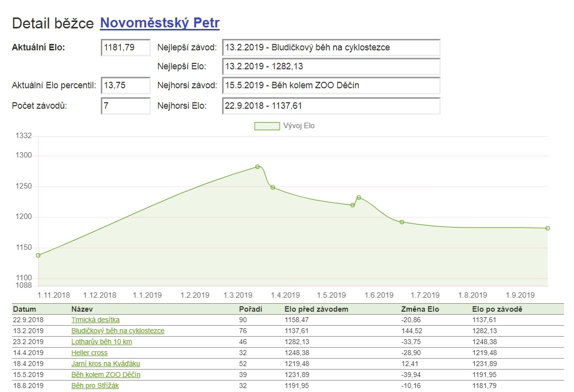Toggle the Vývoj Elo legend entry
This screenshot has width=574, height=392.
(285, 126)
